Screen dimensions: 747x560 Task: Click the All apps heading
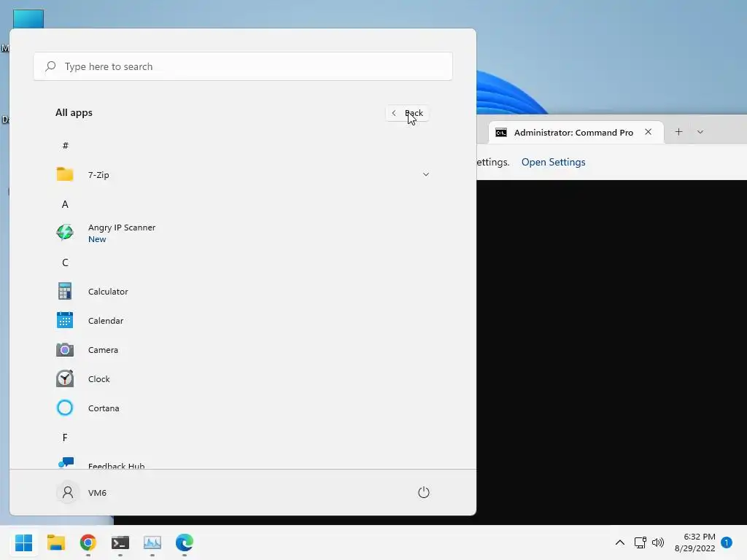(x=74, y=112)
